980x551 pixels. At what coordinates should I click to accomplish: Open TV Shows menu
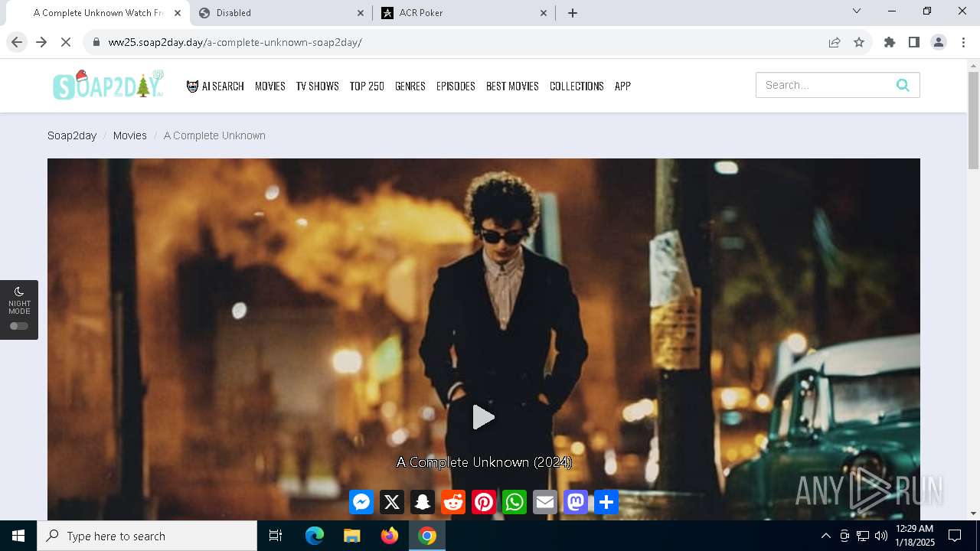point(318,86)
